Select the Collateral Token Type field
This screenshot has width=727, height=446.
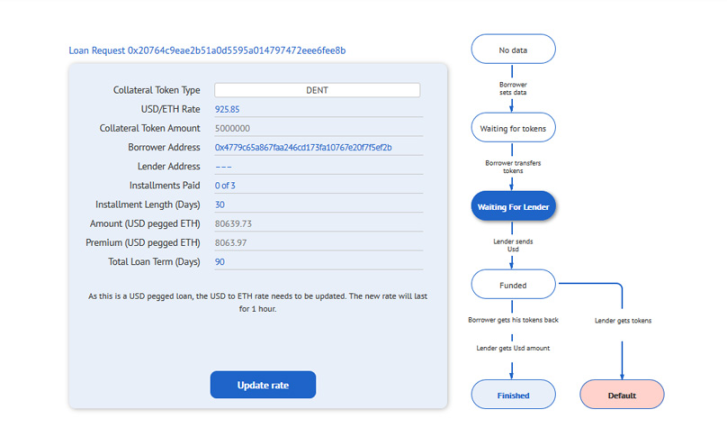(x=317, y=90)
